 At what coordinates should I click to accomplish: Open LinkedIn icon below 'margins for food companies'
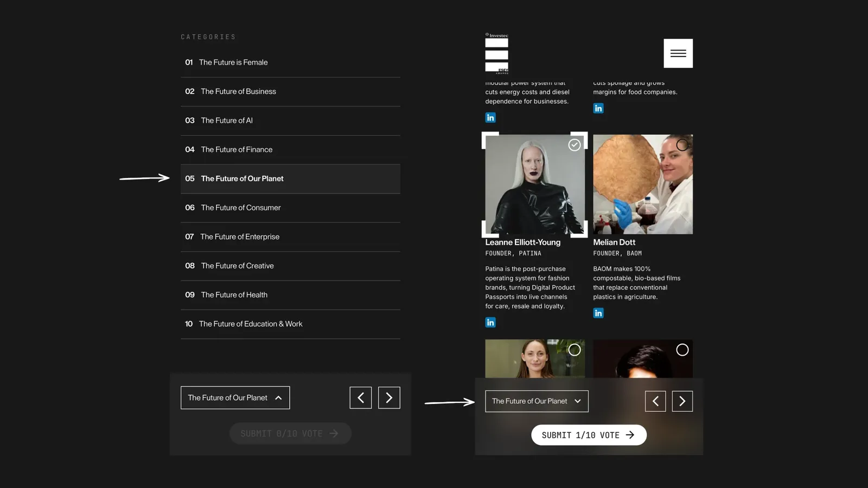(598, 108)
